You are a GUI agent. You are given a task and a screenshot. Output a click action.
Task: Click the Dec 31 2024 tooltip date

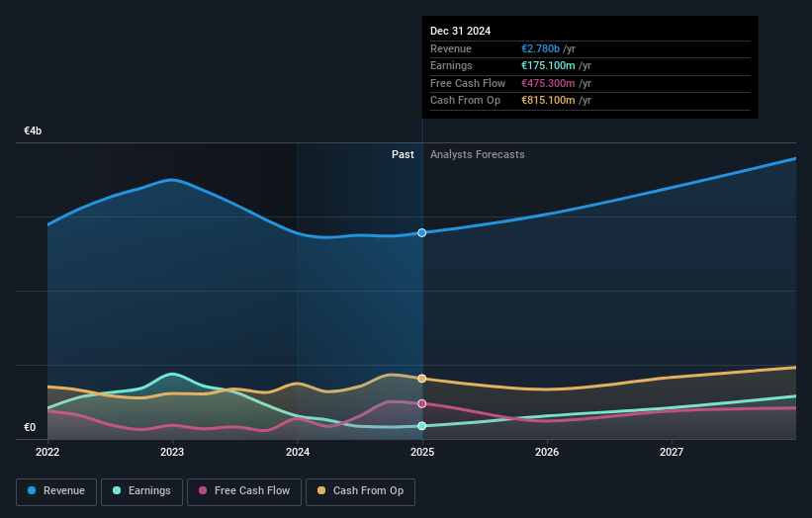pos(460,31)
